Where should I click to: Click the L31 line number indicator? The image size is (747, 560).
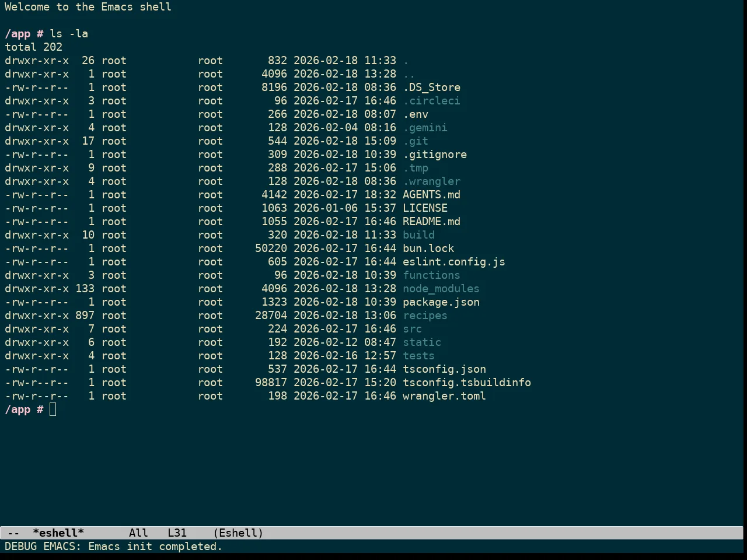click(177, 533)
